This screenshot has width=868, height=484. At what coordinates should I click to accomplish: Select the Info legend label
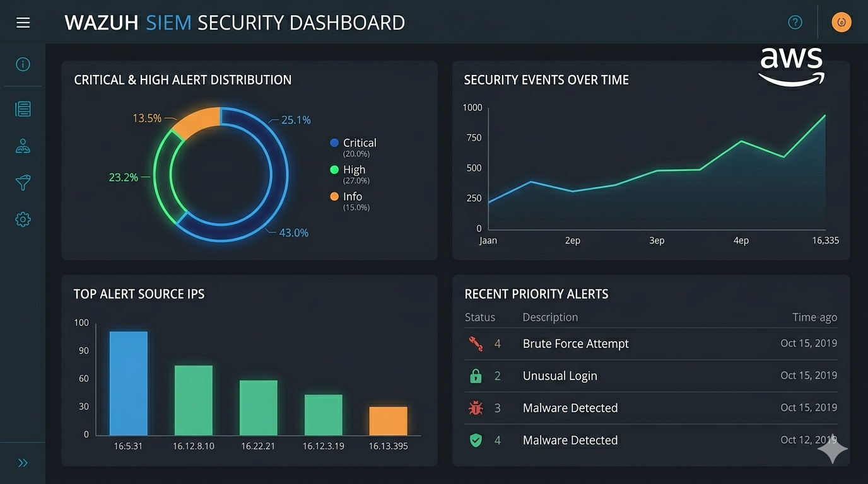point(353,197)
